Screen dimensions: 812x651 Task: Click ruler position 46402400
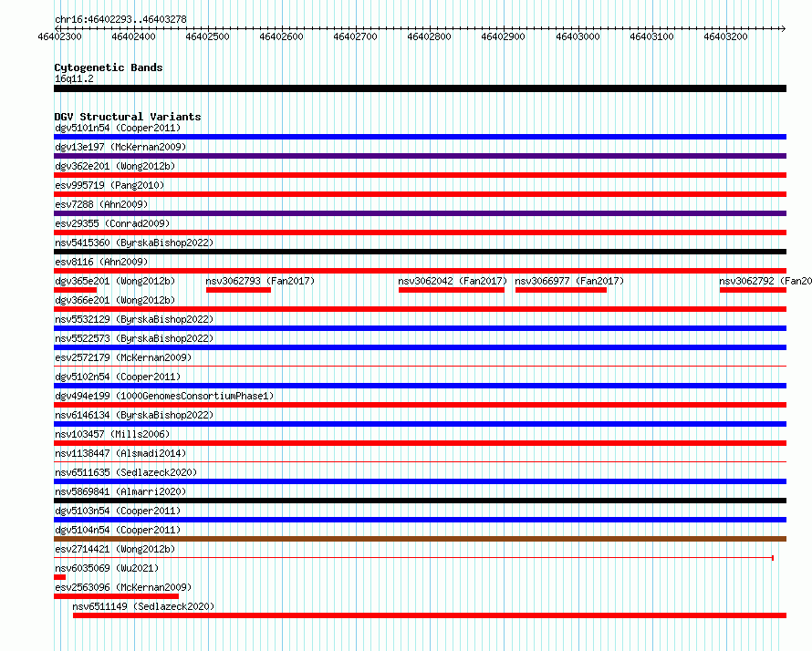133,36
